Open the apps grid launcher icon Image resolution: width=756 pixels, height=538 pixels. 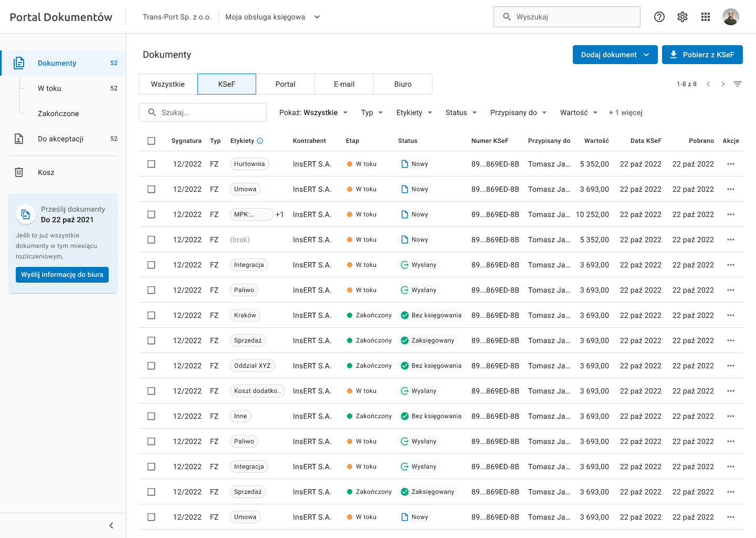coord(706,17)
